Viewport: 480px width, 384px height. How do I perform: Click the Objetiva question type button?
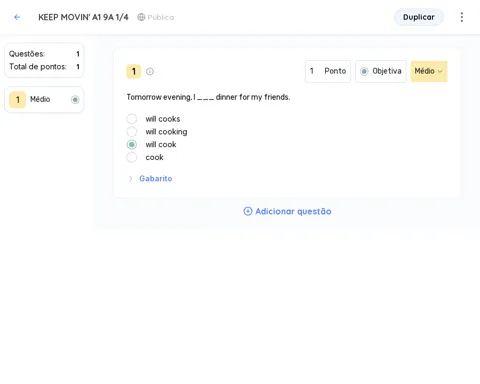pyautogui.click(x=381, y=71)
